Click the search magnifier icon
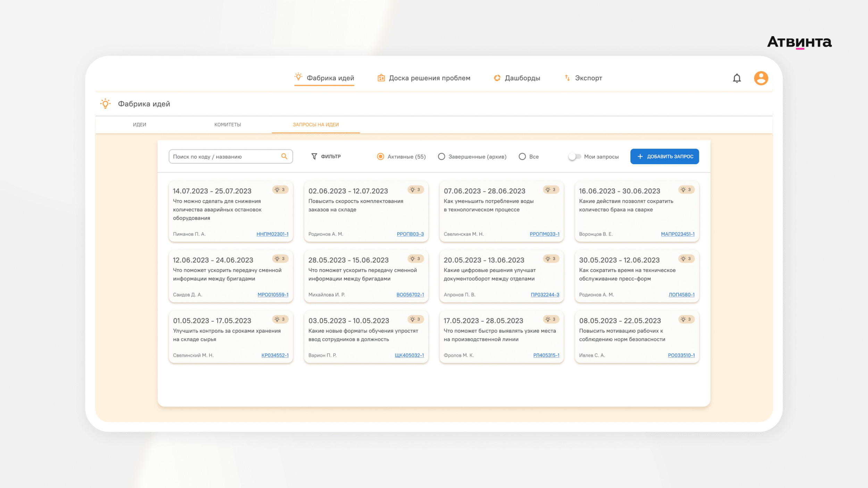The height and width of the screenshot is (488, 868). tap(284, 157)
